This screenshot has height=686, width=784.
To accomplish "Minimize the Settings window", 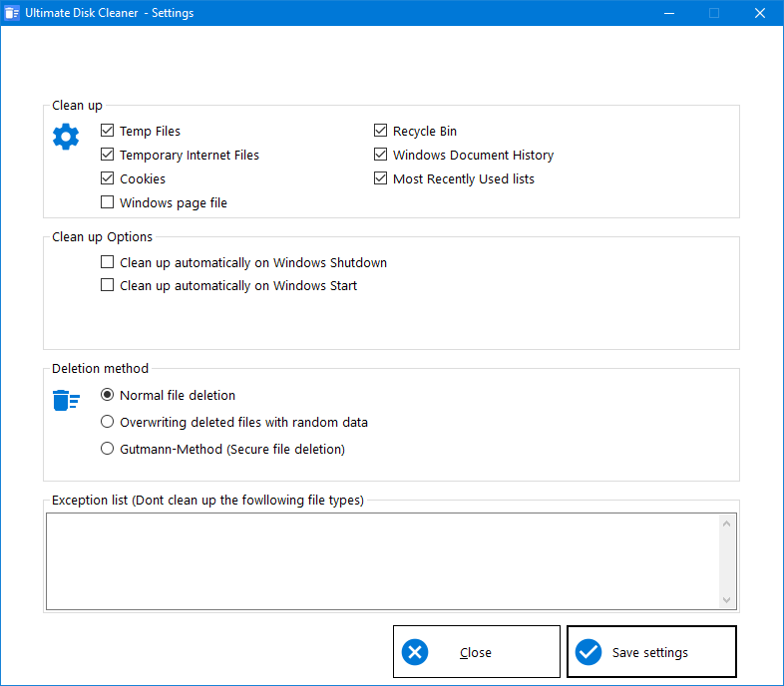I will (667, 13).
